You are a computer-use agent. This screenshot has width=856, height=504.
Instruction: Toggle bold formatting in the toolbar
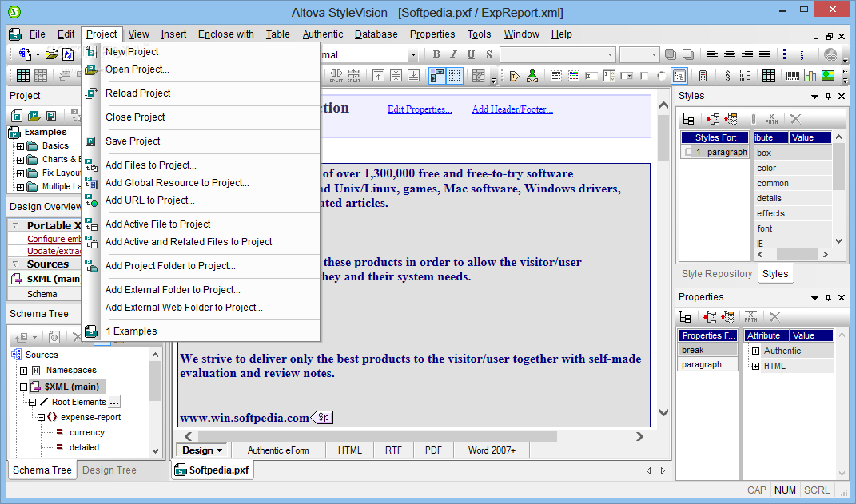(x=436, y=54)
